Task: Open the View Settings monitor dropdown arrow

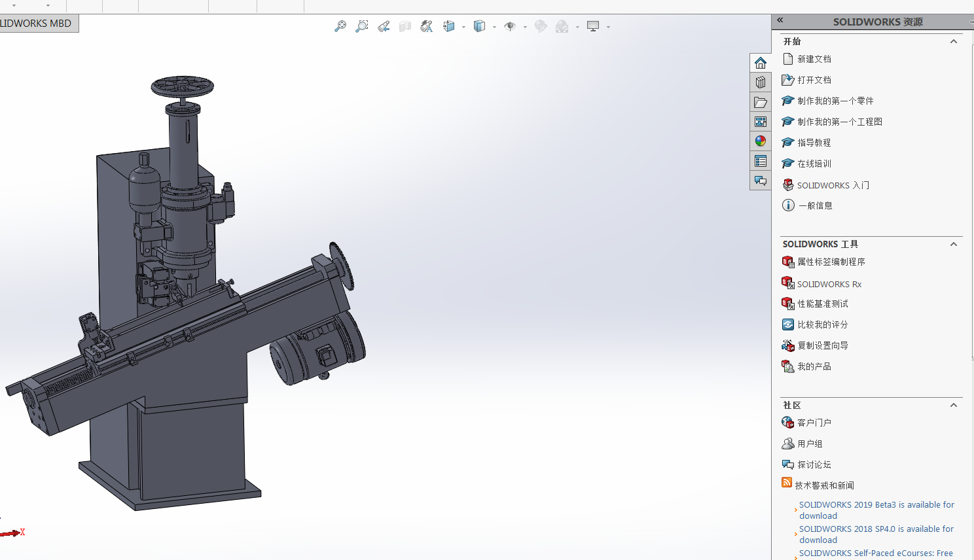Action: point(608,27)
